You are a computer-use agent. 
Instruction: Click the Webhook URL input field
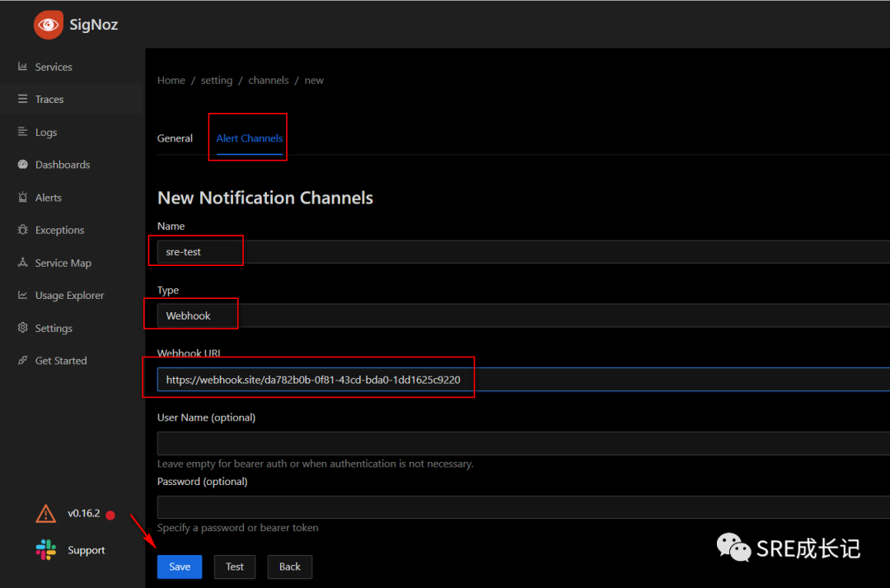coord(523,380)
